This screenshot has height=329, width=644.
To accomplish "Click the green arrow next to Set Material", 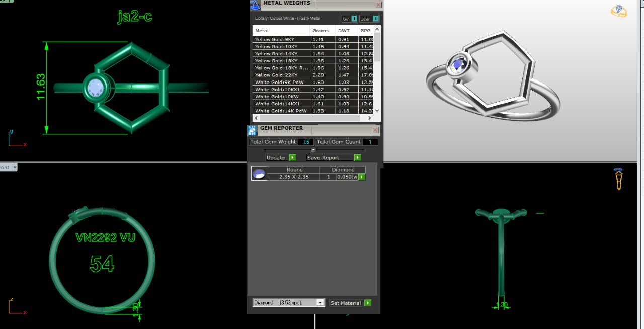I will tap(368, 303).
